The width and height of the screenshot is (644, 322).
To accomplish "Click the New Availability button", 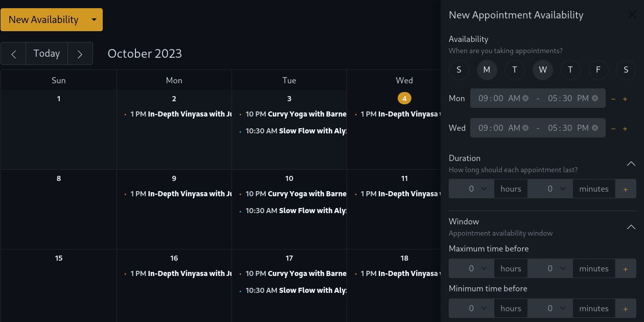I will [x=43, y=19].
